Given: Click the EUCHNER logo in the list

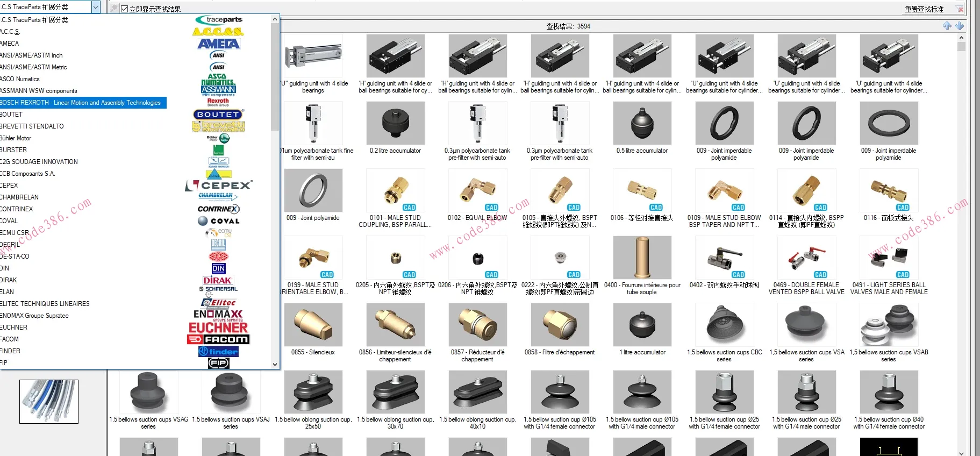Looking at the screenshot, I should [218, 327].
